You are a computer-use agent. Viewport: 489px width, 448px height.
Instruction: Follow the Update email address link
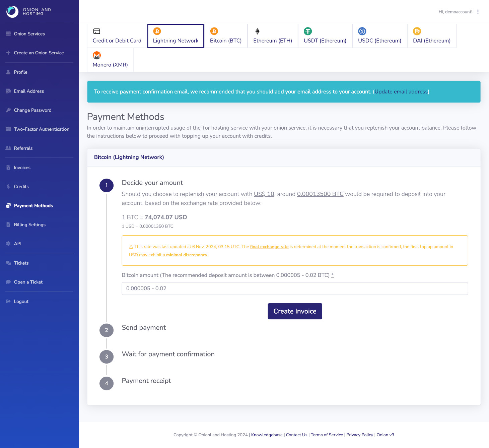(401, 91)
